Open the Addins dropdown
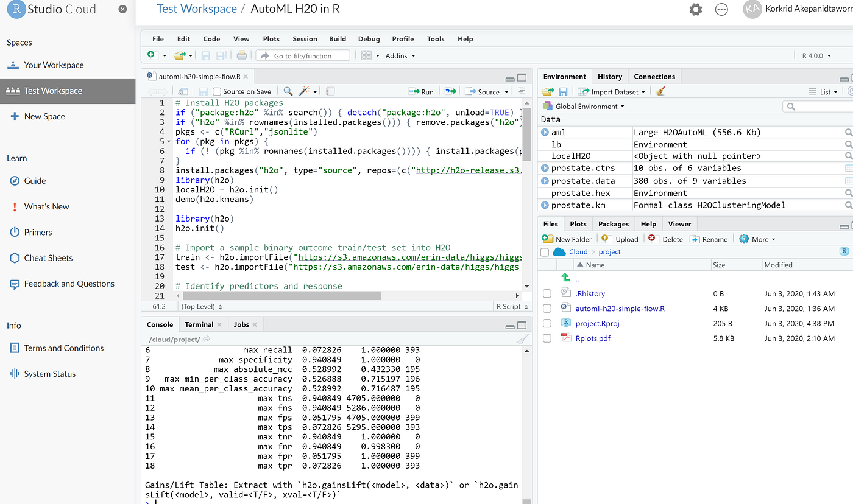 [400, 55]
